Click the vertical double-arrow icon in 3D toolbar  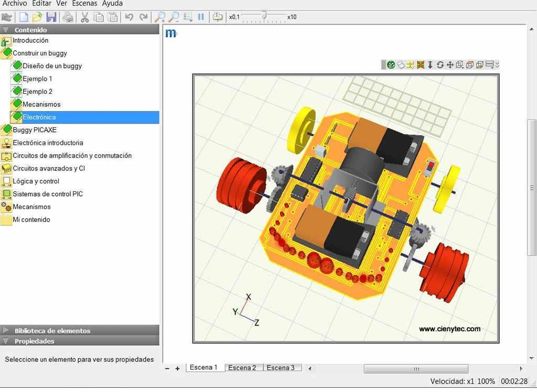pos(430,65)
